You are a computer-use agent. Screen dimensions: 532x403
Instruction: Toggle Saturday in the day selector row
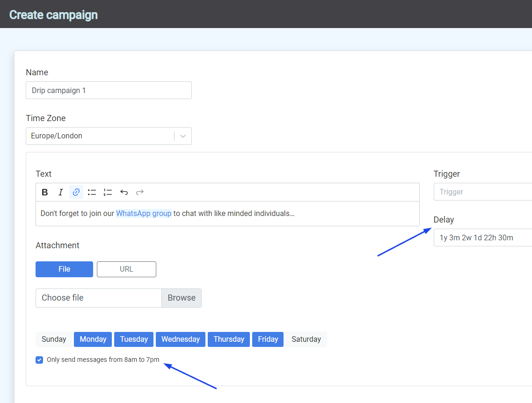(x=306, y=339)
